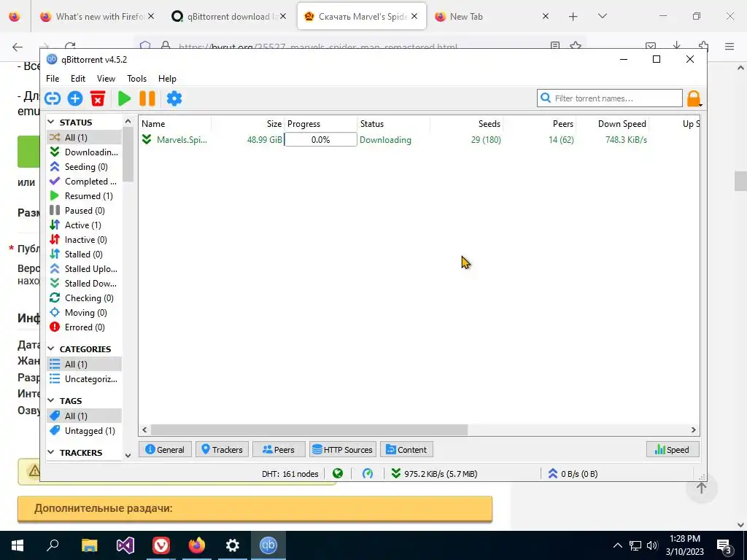Click the magnifier icon in filter box
The image size is (747, 560).
(x=546, y=98)
